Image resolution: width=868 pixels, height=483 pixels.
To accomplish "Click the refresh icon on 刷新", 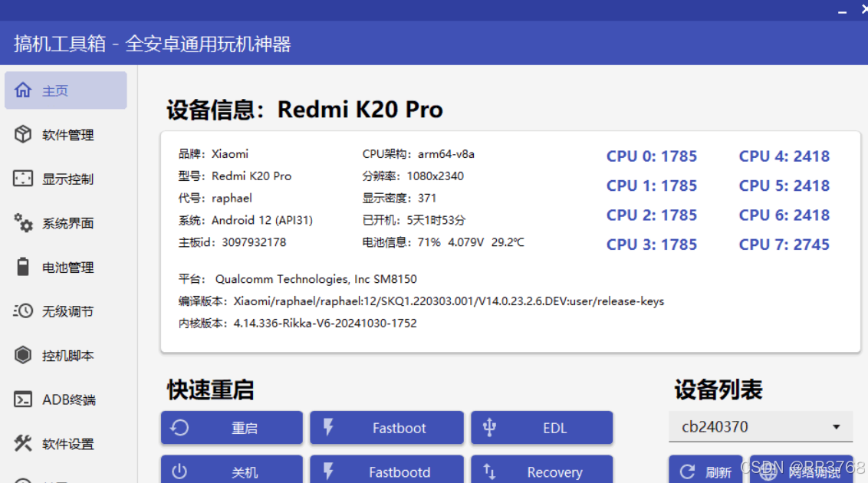I will 688,472.
